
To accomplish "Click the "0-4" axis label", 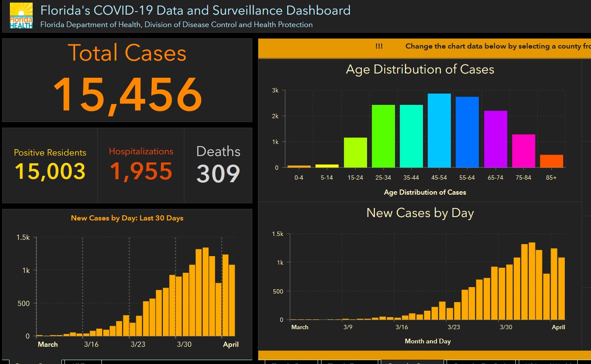I will [x=299, y=177].
